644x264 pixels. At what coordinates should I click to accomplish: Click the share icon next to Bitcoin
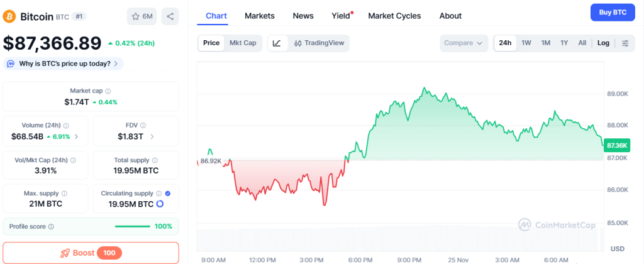click(x=170, y=16)
